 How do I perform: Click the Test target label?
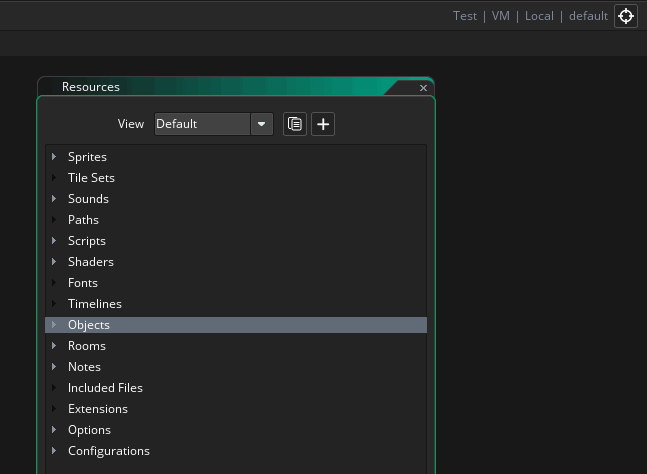point(465,16)
